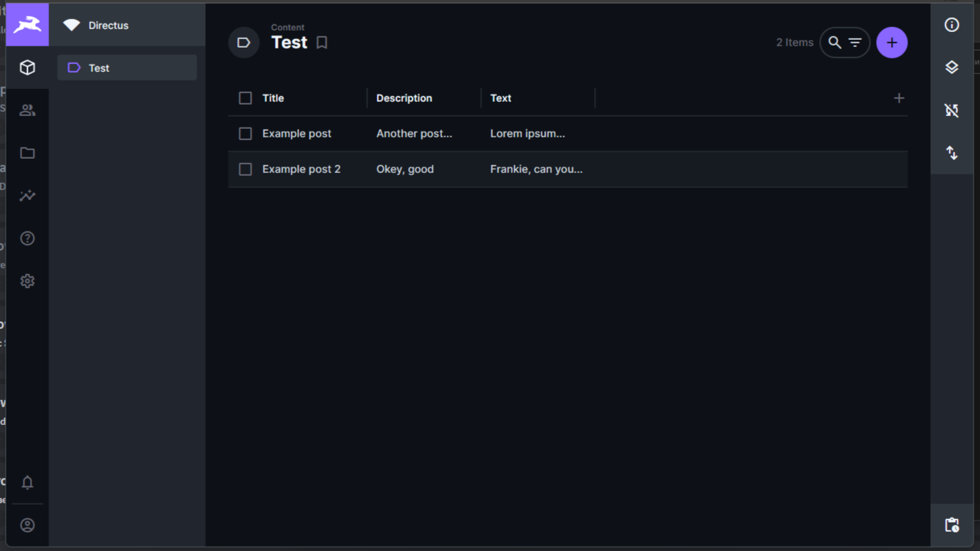Check the Example post 2 row checkbox

(245, 169)
